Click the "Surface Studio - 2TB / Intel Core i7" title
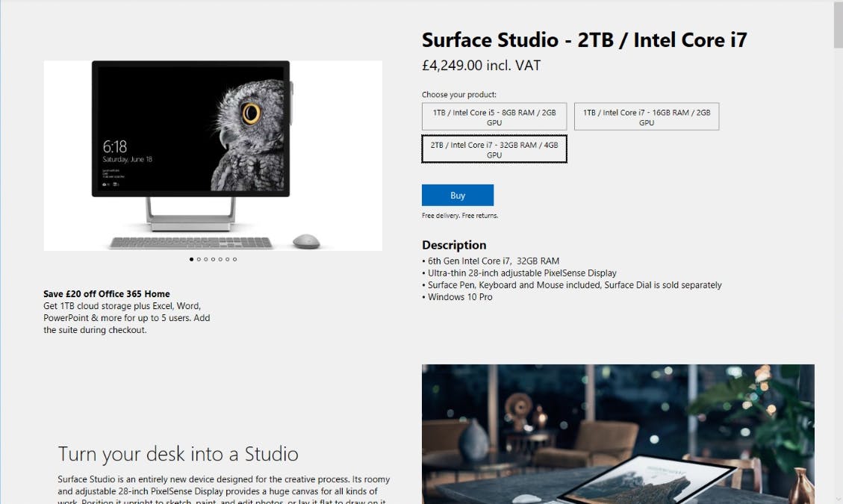The width and height of the screenshot is (843, 504). [585, 40]
